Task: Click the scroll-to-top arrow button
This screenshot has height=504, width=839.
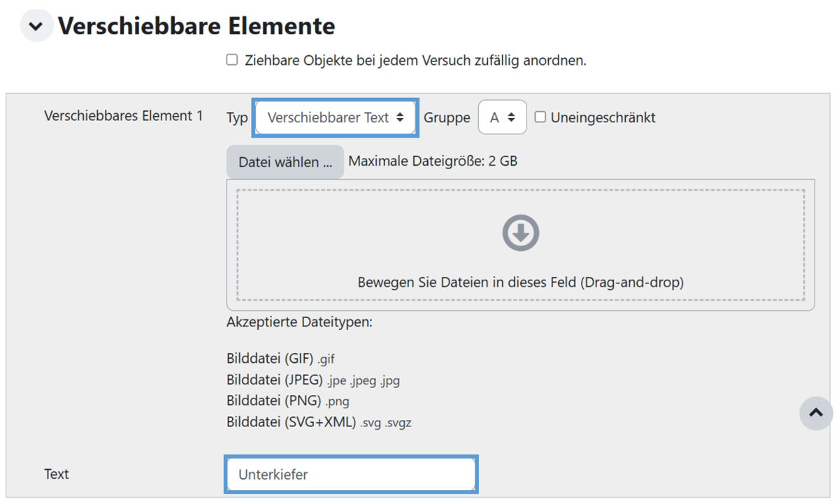Action: coord(816,412)
